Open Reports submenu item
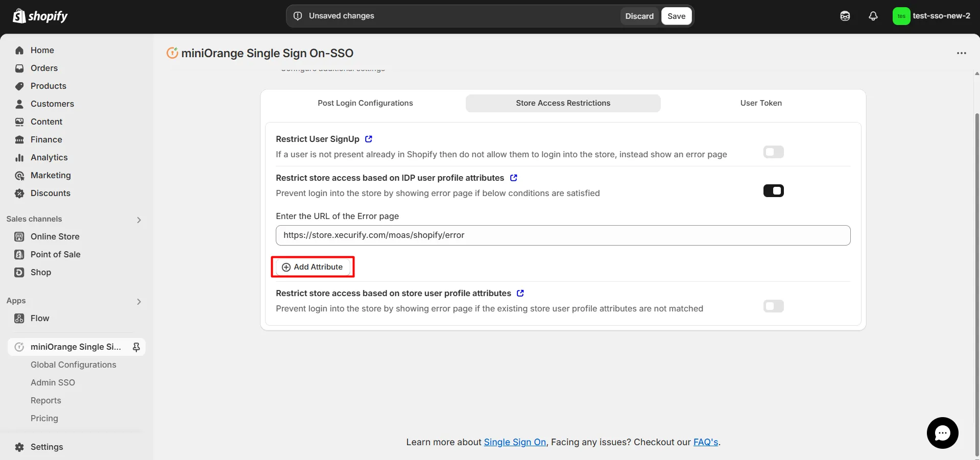The width and height of the screenshot is (980, 460). click(46, 400)
